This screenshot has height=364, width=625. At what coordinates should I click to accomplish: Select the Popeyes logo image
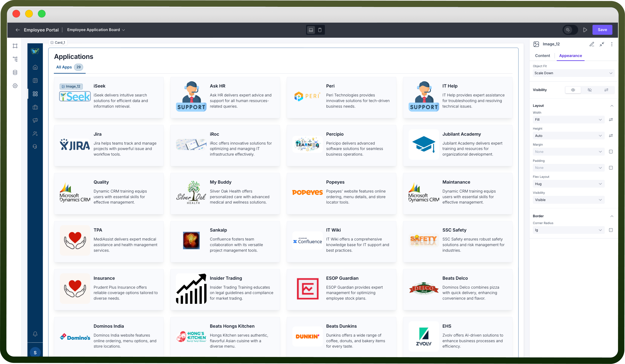point(308,193)
